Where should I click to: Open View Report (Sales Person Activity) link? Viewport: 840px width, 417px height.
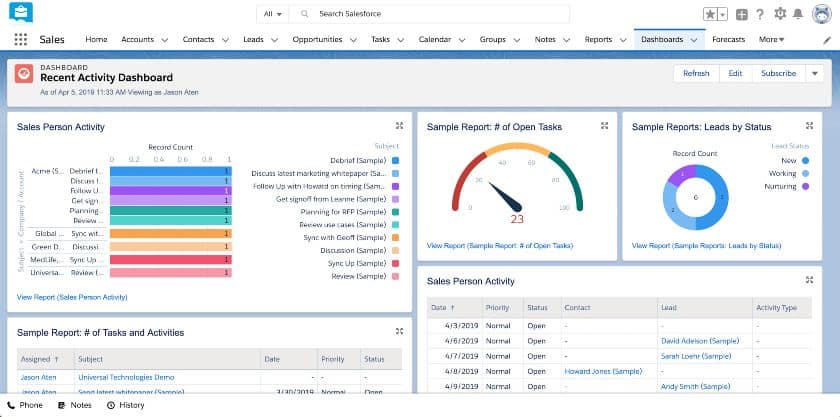[x=72, y=297]
